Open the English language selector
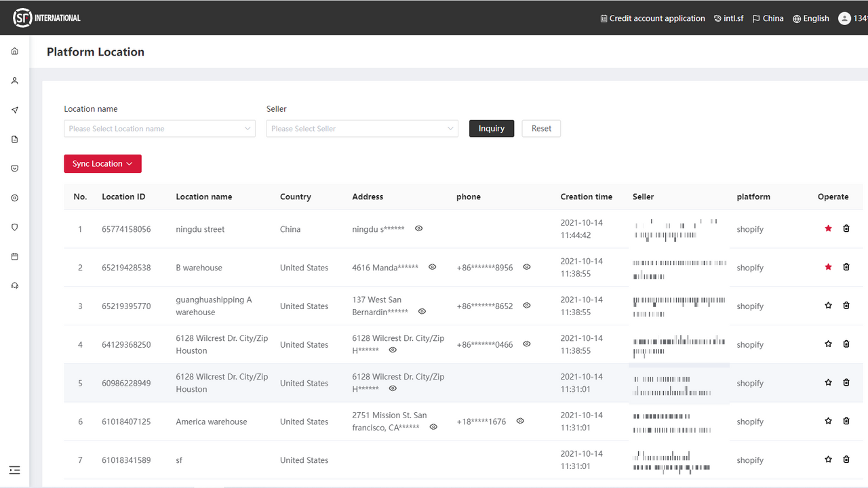868x488 pixels. 811,18
